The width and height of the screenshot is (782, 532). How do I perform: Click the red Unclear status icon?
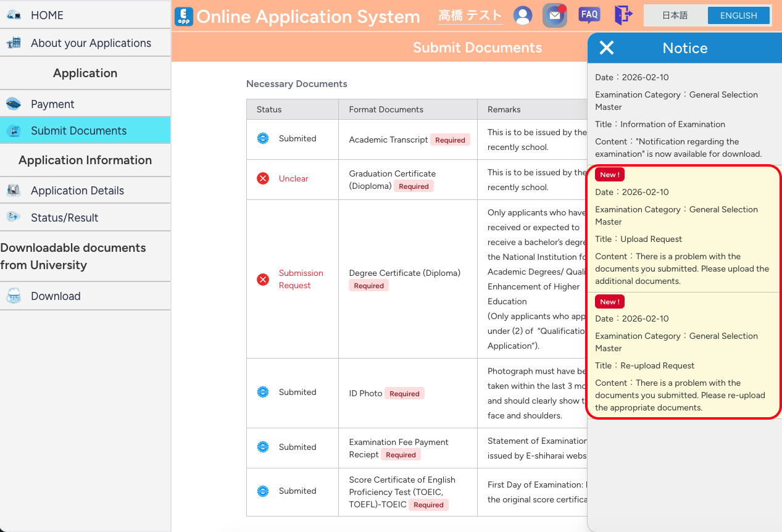pyautogui.click(x=263, y=178)
